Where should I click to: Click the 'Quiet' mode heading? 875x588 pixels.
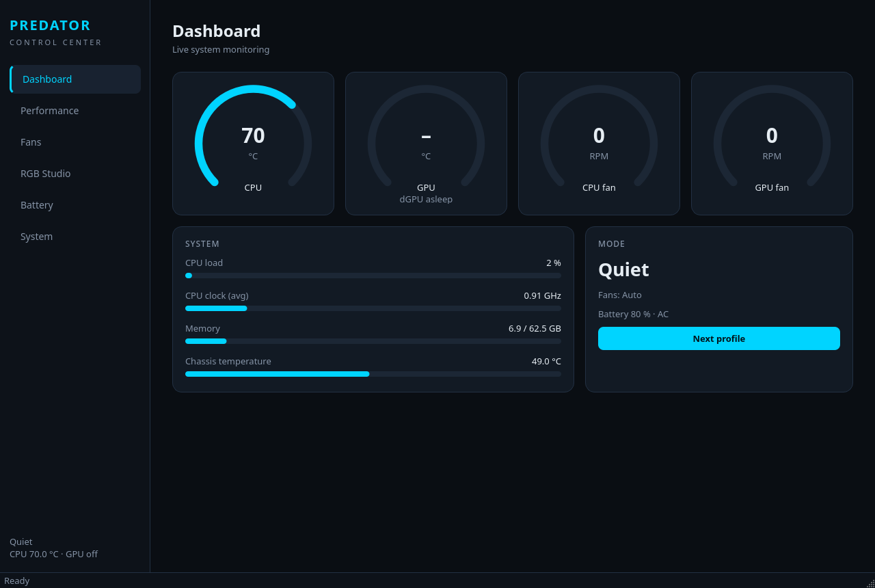(623, 270)
